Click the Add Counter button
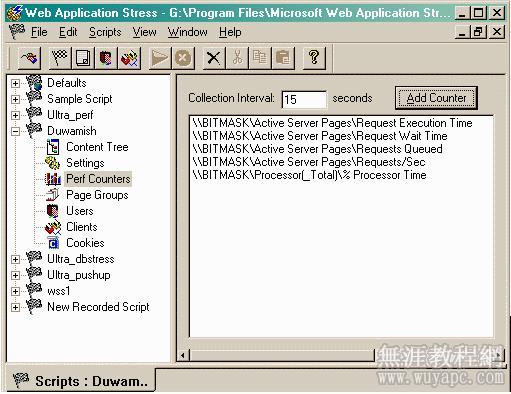511x394 pixels. pyautogui.click(x=436, y=98)
